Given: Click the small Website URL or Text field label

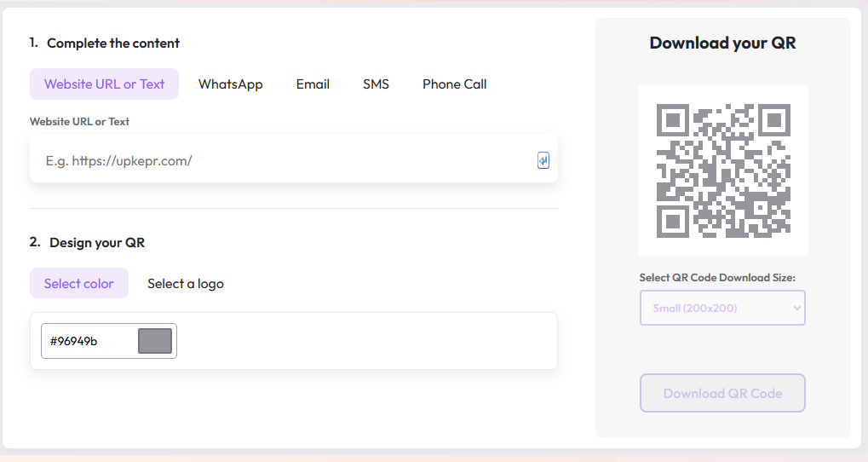Looking at the screenshot, I should [x=79, y=122].
